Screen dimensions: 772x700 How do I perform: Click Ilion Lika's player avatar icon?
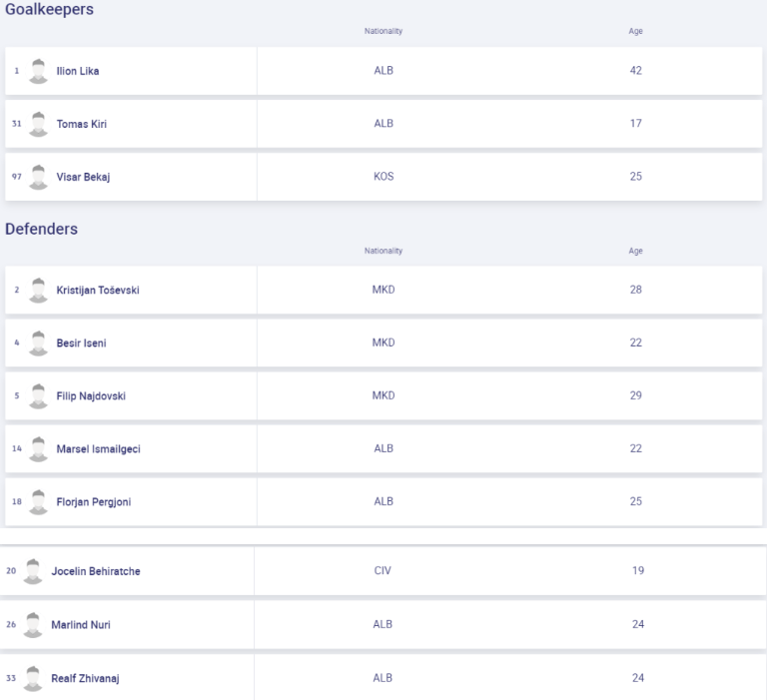click(x=39, y=71)
